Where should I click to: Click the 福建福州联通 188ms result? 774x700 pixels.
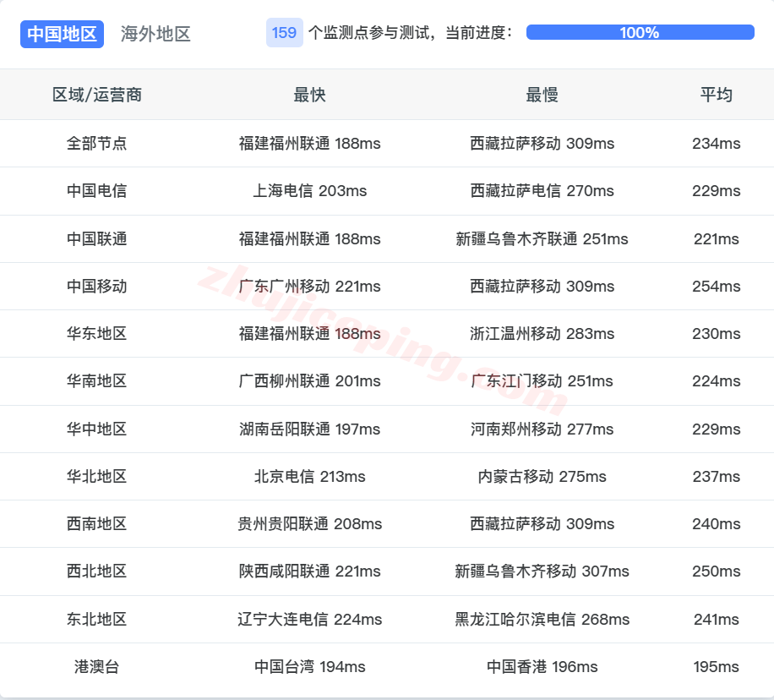click(x=309, y=144)
